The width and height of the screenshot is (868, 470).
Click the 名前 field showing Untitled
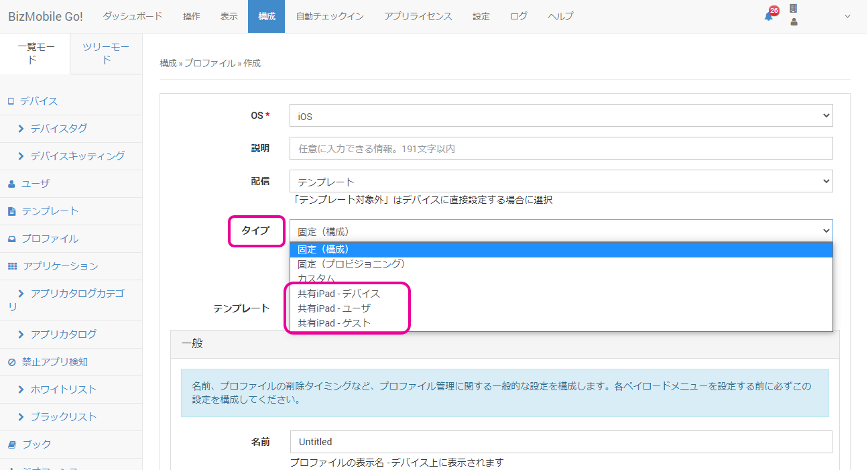pos(560,441)
